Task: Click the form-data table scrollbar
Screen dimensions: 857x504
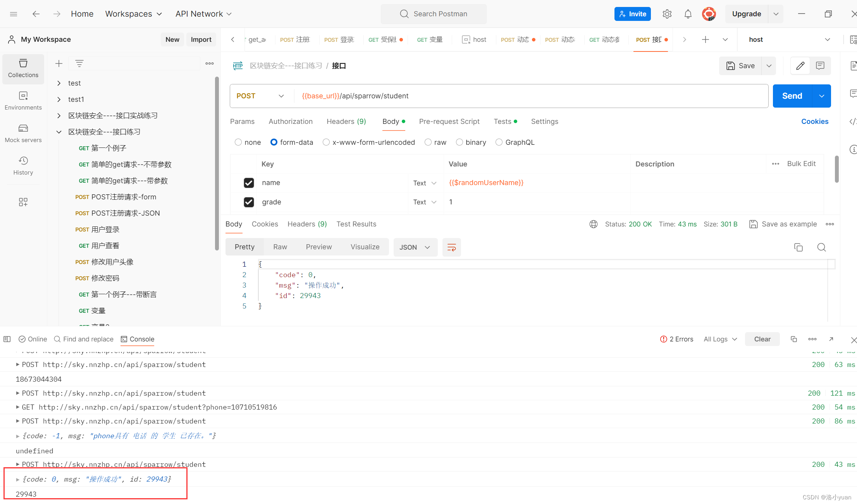Action: [x=836, y=169]
